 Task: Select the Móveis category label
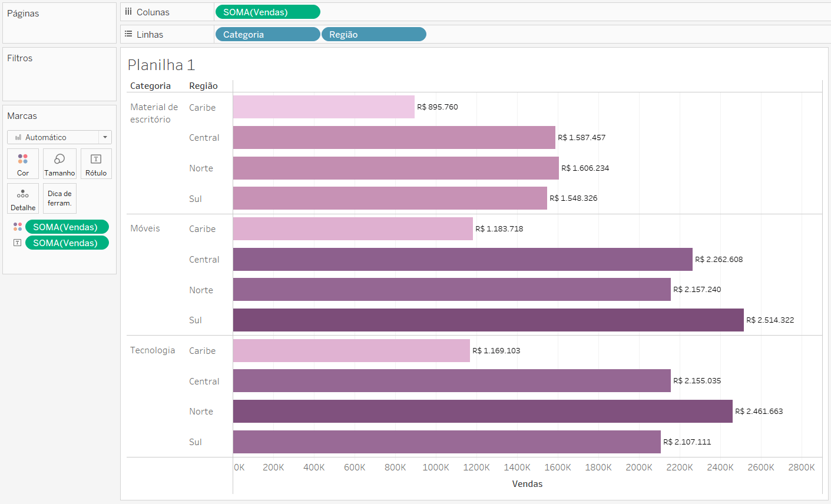145,228
